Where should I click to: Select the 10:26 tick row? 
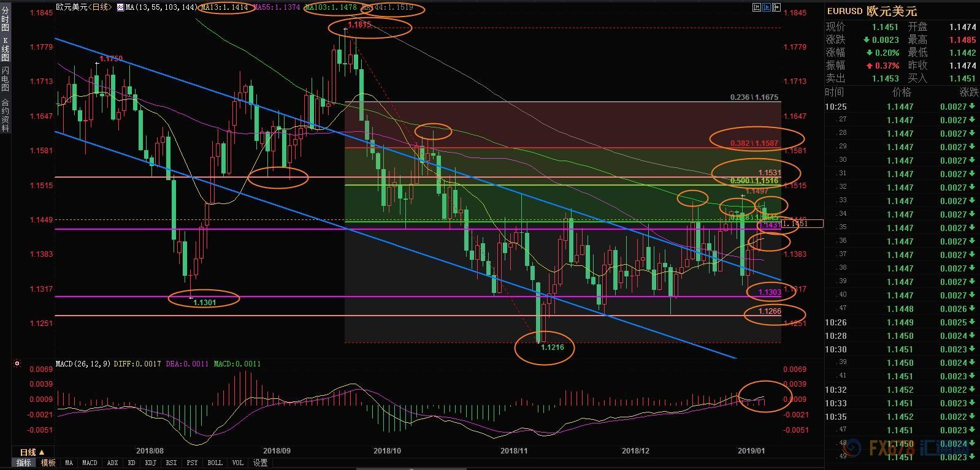[902, 322]
